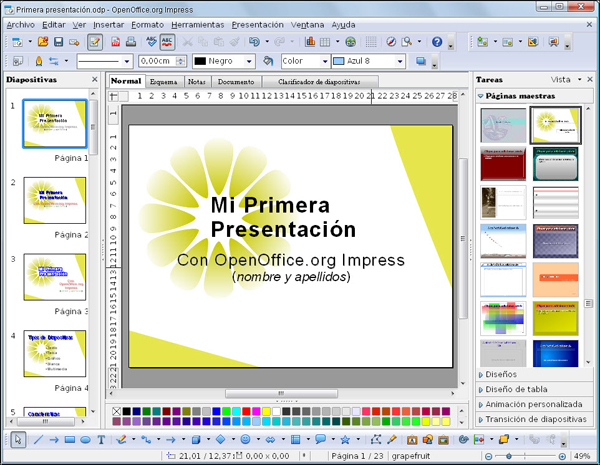Switch to the Esquema tab
The image size is (600, 465).
pos(164,82)
